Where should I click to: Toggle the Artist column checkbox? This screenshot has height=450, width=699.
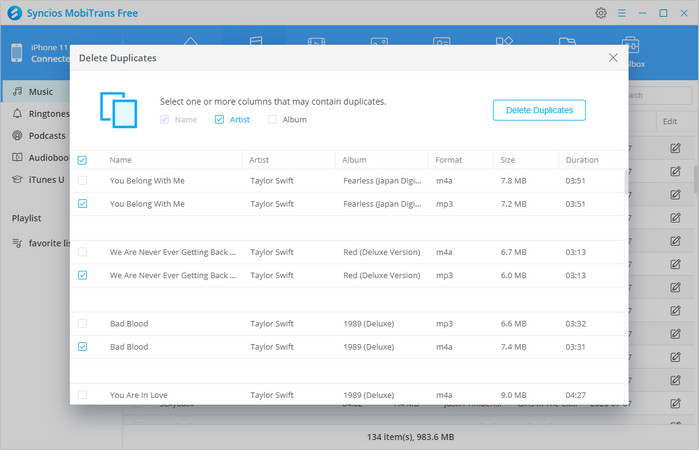(x=219, y=120)
